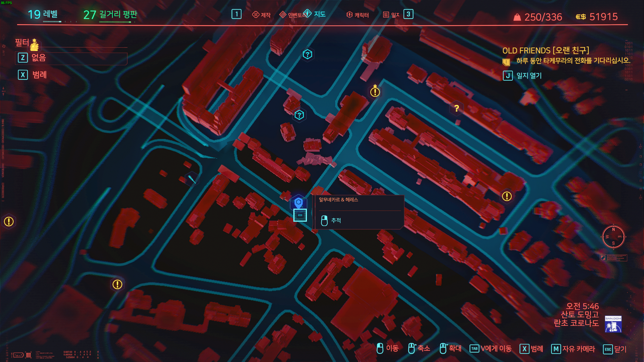644x362 pixels.
Task: Click the 250/336 weight value
Action: pos(543,17)
